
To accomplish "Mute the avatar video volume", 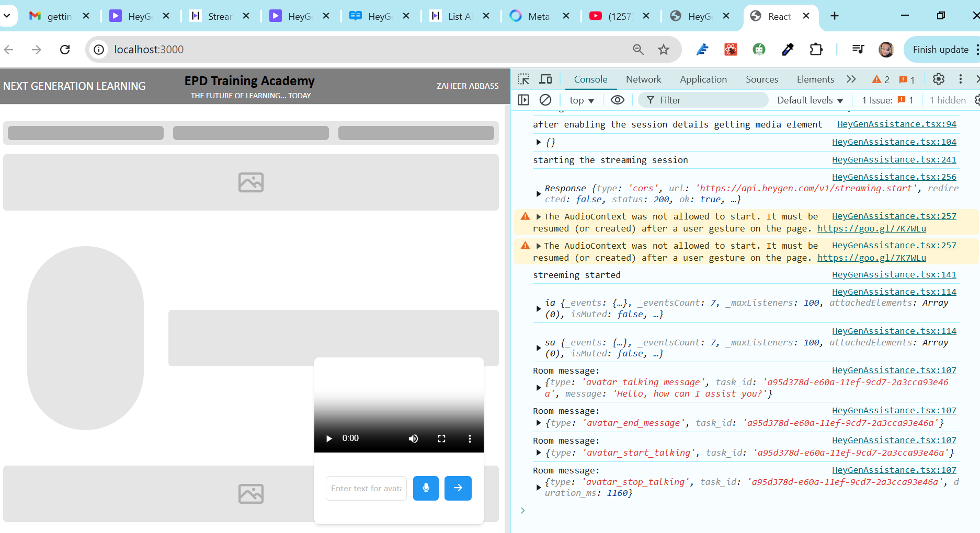I will (x=413, y=438).
